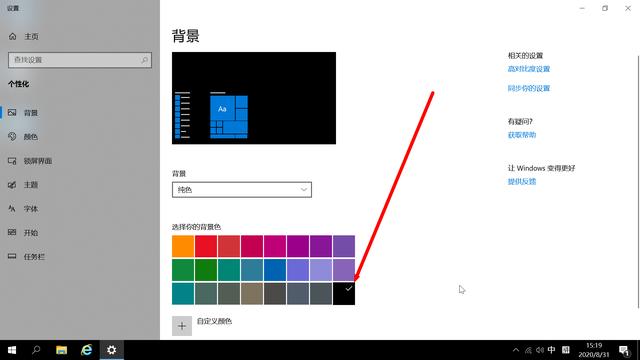Add custom color with plus button
The height and width of the screenshot is (360, 640).
(182, 326)
